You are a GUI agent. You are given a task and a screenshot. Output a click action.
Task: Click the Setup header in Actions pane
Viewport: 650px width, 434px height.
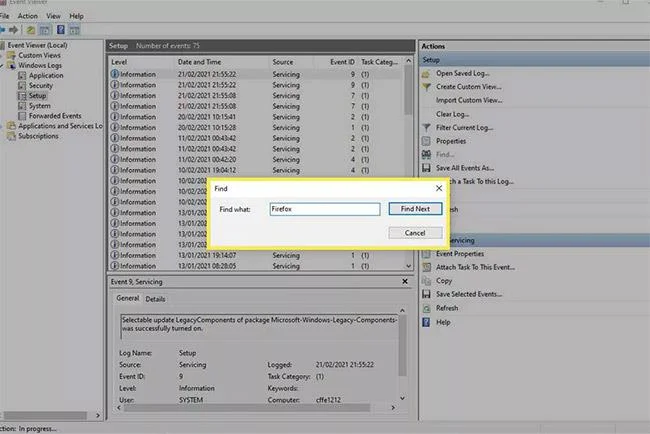pos(534,60)
